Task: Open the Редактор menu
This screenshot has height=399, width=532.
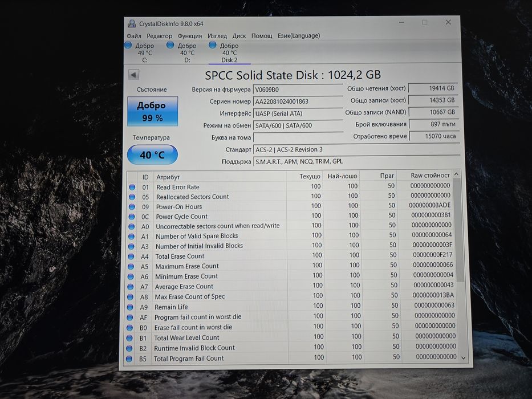Action: click(x=159, y=36)
